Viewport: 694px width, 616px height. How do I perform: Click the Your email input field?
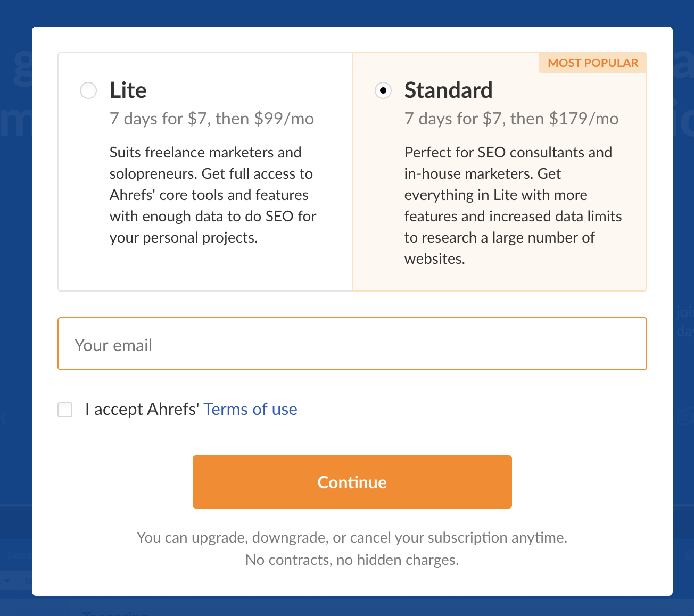click(352, 344)
